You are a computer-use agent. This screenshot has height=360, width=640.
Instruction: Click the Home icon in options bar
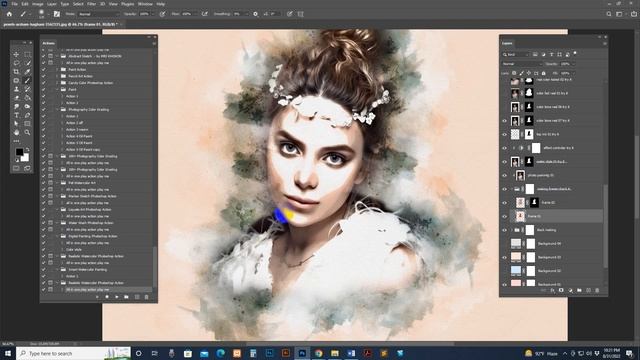tap(9, 14)
